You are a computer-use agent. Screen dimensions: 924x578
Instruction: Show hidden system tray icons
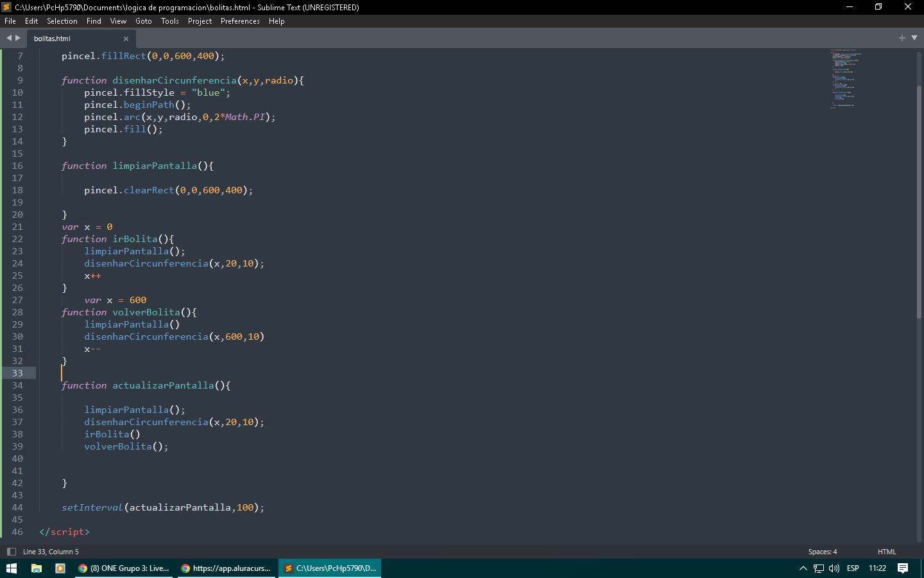[803, 568]
